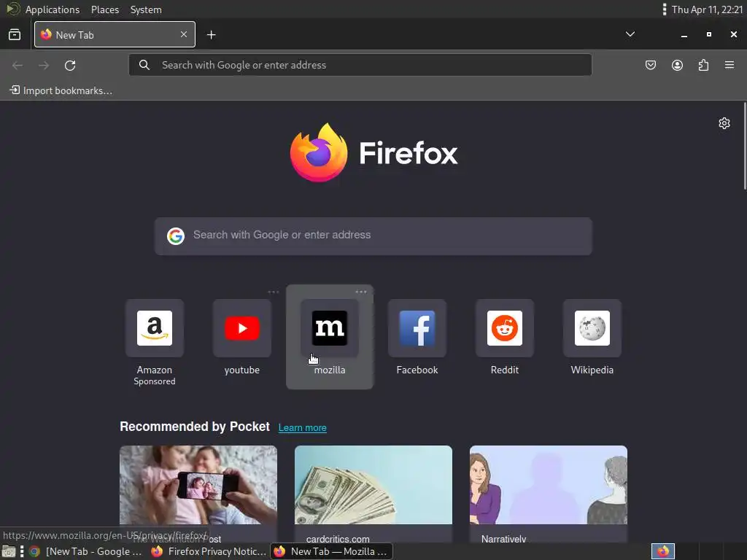Select the New Tab browser tab
The image size is (747, 560).
click(x=115, y=34)
